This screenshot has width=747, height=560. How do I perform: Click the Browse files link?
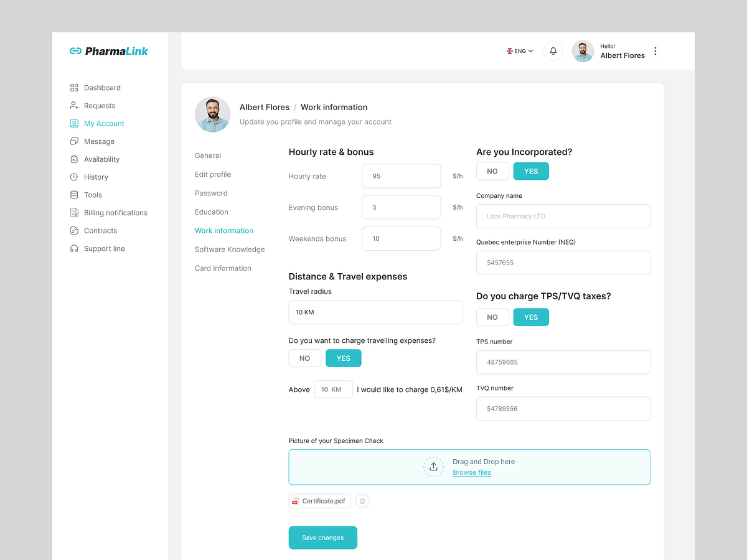(472, 472)
